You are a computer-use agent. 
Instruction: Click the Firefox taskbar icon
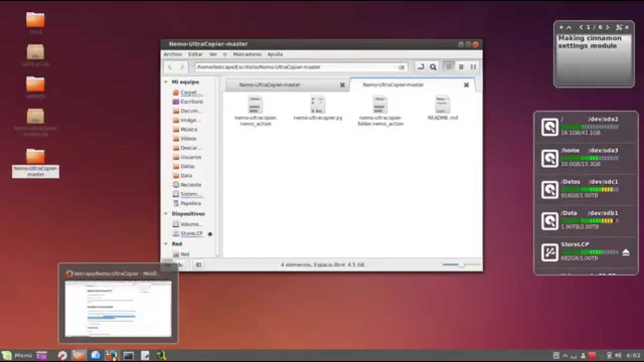tap(111, 355)
